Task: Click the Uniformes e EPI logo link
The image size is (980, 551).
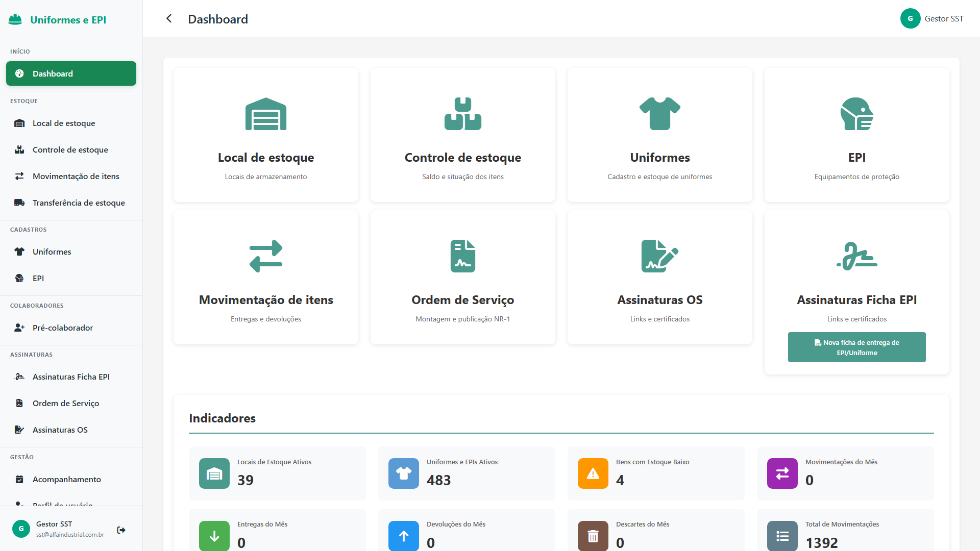Action: [x=58, y=20]
